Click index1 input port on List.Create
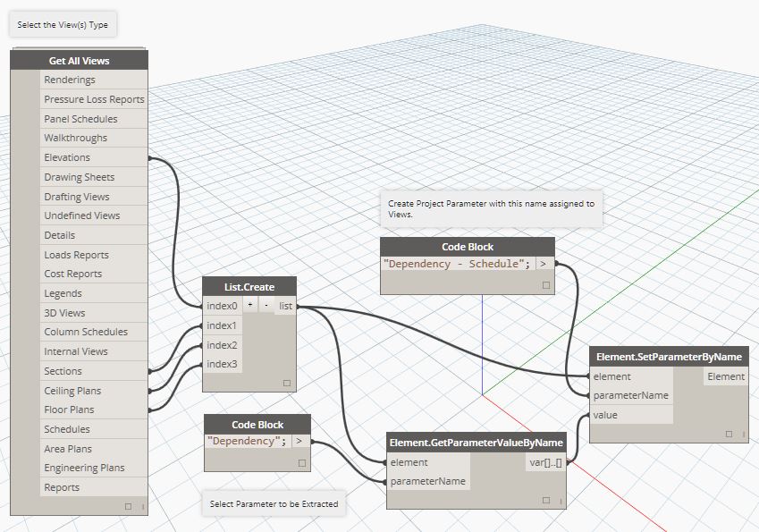The height and width of the screenshot is (532, 759). click(223, 325)
